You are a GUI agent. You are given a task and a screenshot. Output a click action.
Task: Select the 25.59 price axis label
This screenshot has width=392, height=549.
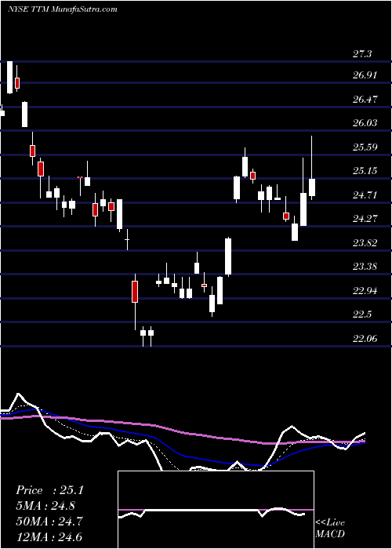(x=365, y=147)
